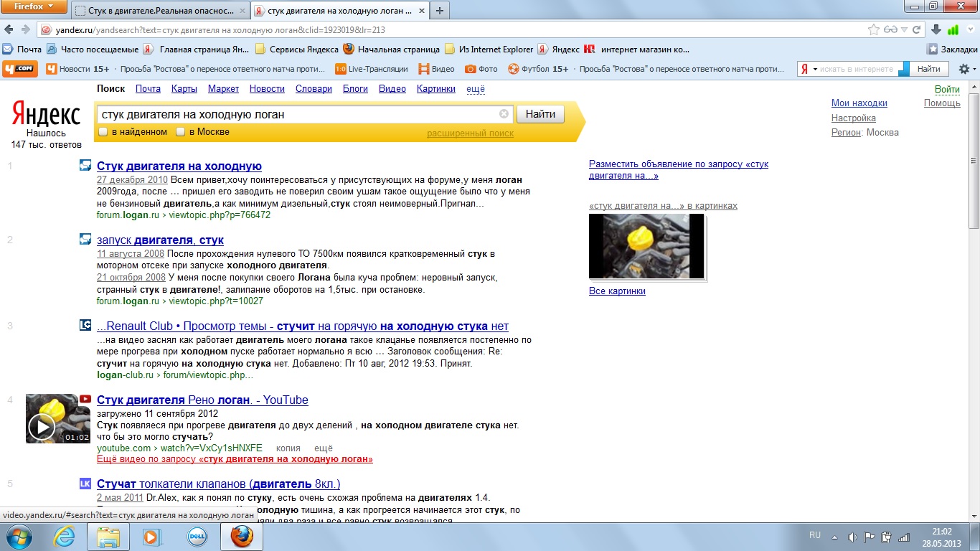Screen dimensions: 980x551
Task: Click the browser address bar URL
Action: click(452, 30)
